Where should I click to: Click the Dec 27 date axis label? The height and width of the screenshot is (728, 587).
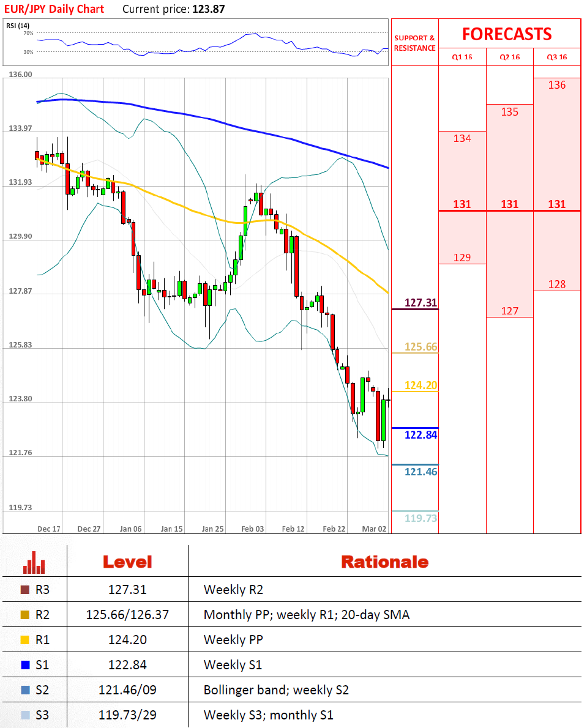(x=89, y=529)
